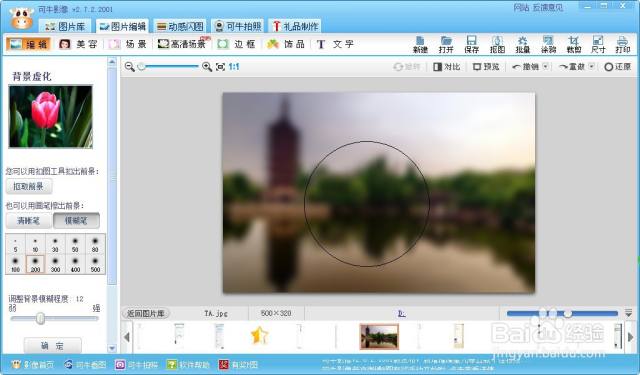The image size is (640, 375).
Task: Choose brush size 50
Action: tap(75, 244)
